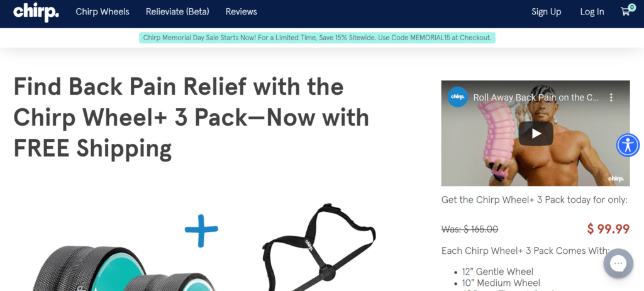Click the Find Back Pain Relief headline
Image resolution: width=644 pixels, height=291 pixels.
(191, 118)
